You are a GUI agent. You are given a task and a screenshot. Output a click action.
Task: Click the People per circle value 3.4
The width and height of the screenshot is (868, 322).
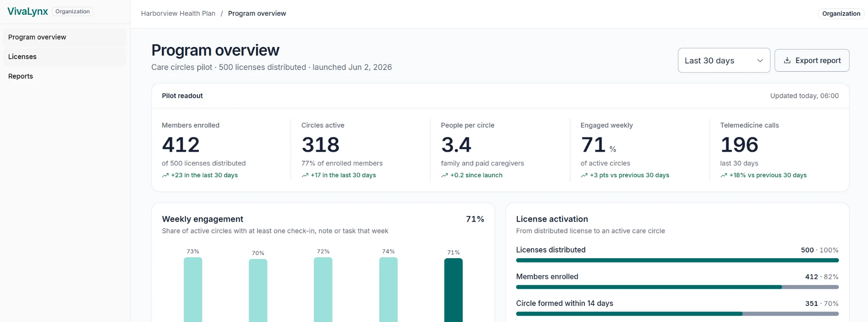[x=456, y=145]
